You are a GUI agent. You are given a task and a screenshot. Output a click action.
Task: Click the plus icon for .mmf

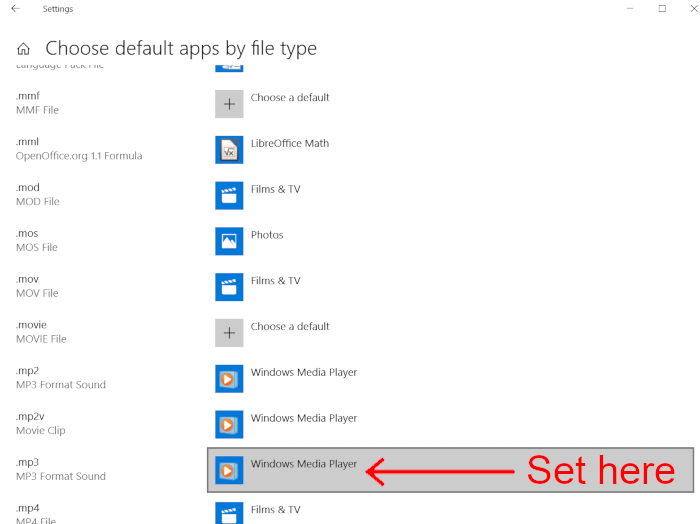[229, 104]
